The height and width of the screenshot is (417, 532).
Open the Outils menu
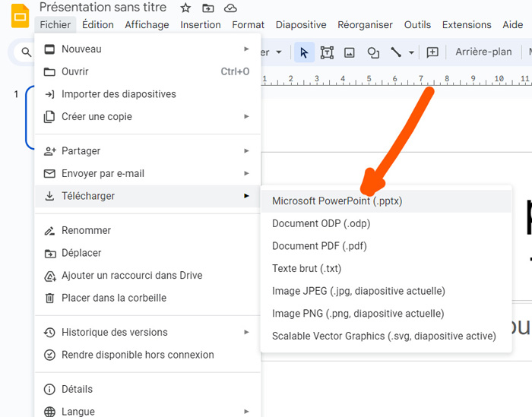coord(417,25)
